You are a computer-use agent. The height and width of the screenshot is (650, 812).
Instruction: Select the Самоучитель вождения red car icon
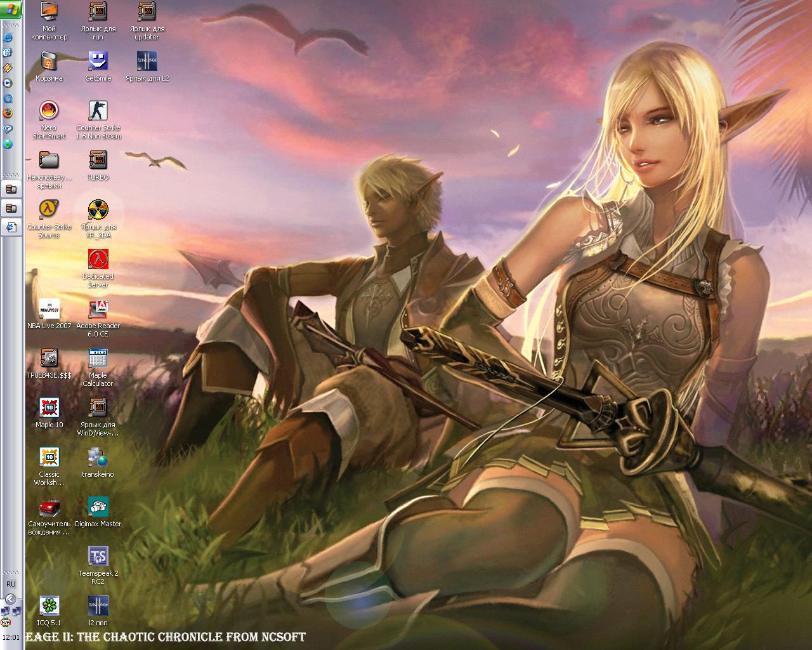[49, 516]
